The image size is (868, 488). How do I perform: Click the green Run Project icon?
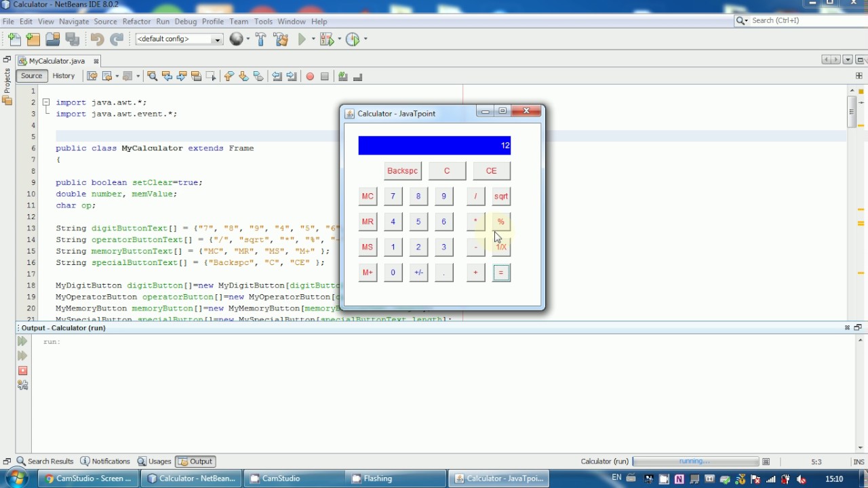(x=302, y=39)
